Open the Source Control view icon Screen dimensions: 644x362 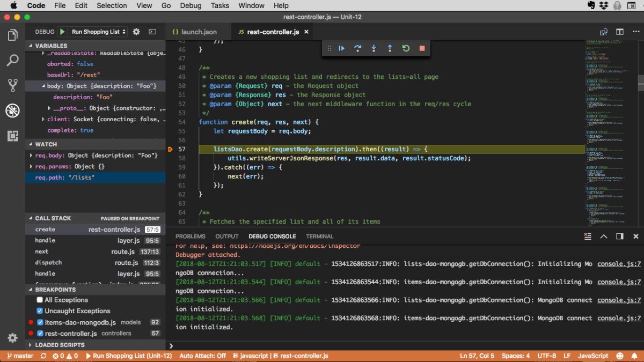[x=12, y=85]
